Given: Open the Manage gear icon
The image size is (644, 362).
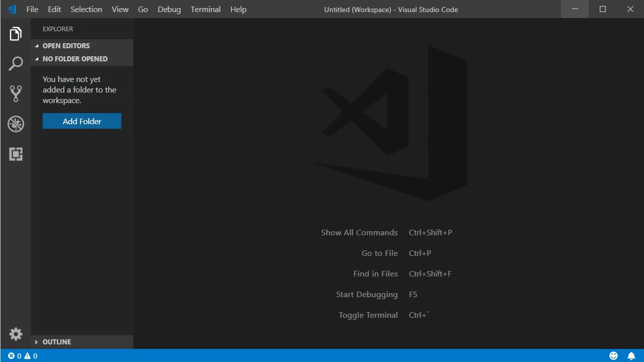Looking at the screenshot, I should pyautogui.click(x=16, y=334).
